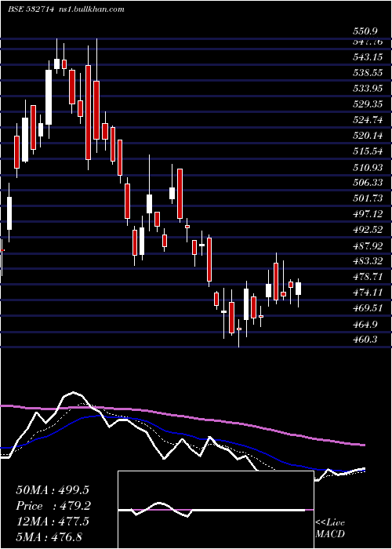Viewport: 392px width, 549px height.
Task: Click the 533.95 price axis label
Action: pos(368,89)
